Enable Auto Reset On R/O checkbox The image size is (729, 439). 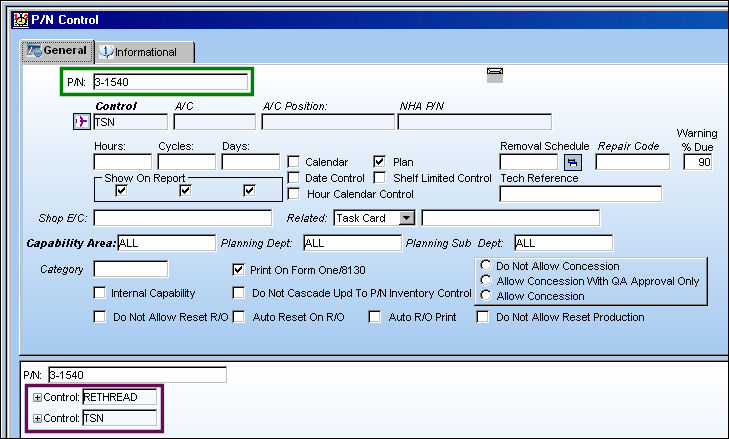pos(239,317)
